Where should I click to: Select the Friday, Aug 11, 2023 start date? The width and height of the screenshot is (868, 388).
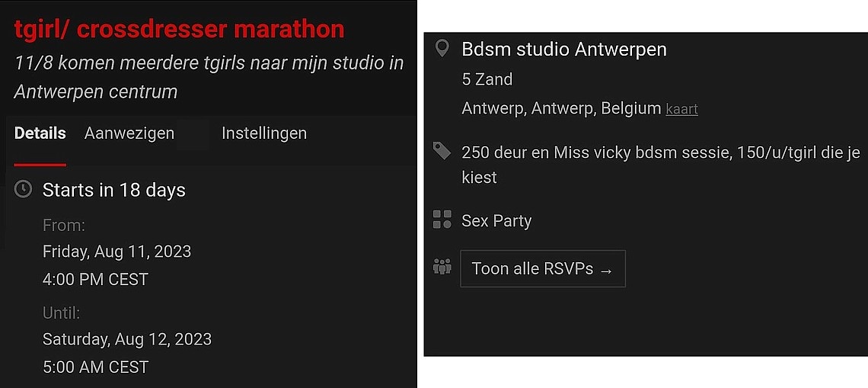pyautogui.click(x=116, y=252)
